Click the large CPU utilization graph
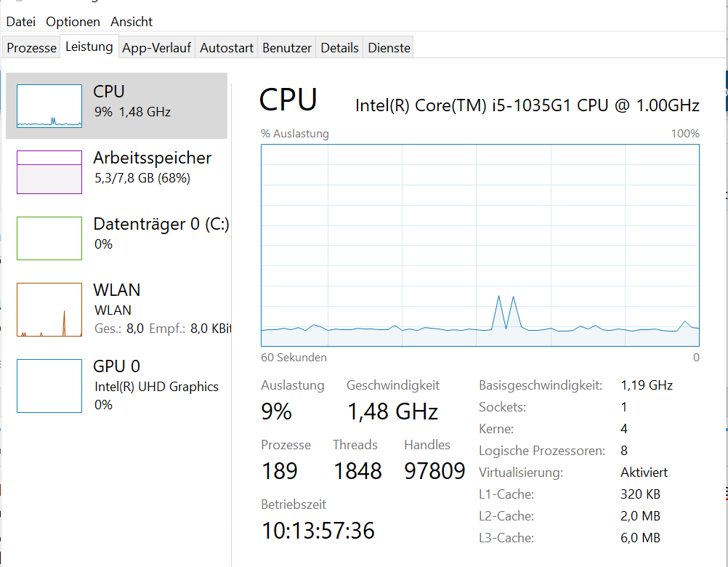Viewport: 728px width, 567px height. click(480, 245)
